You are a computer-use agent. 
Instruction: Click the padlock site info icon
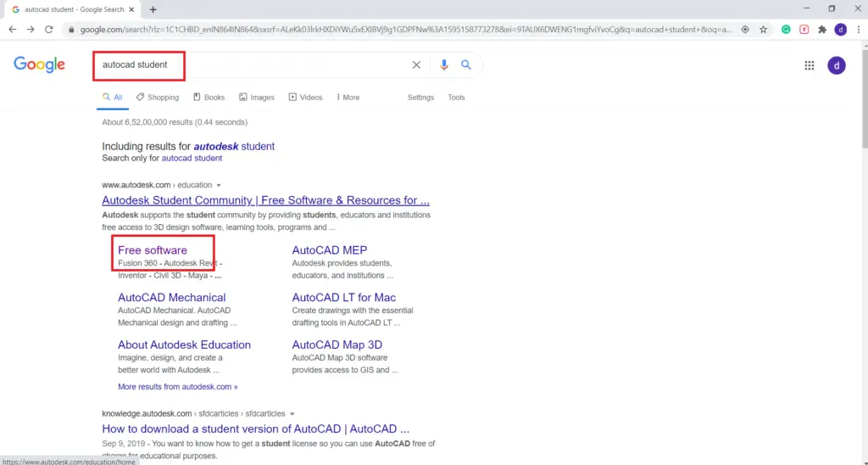coord(71,30)
